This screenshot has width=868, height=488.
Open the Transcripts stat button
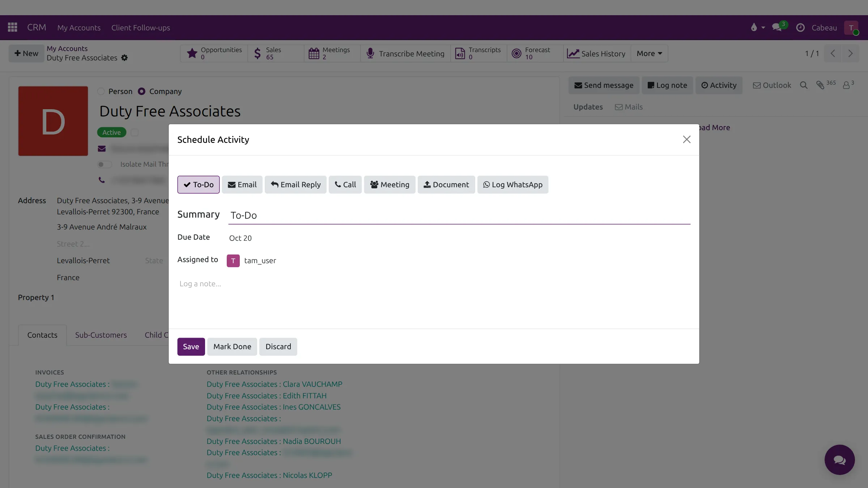(x=478, y=53)
